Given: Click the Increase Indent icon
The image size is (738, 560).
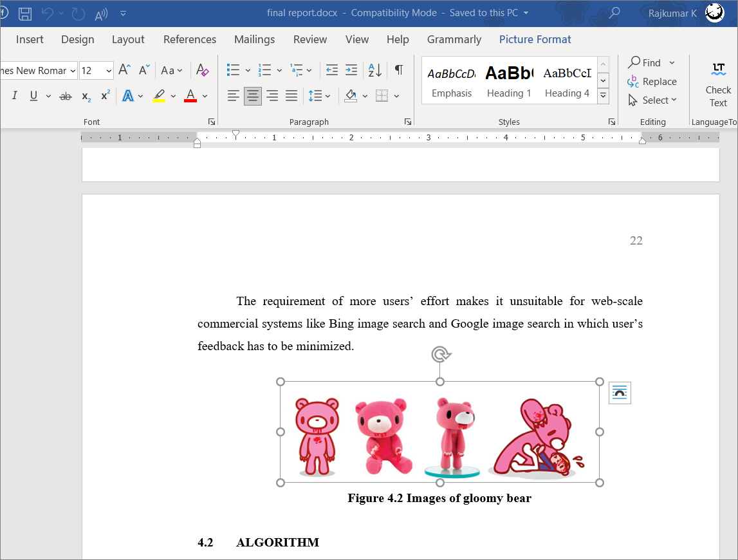Looking at the screenshot, I should click(x=351, y=69).
